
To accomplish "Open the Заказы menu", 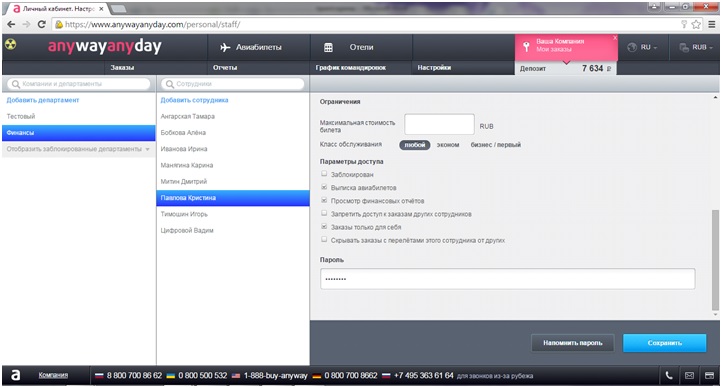I will pos(122,68).
